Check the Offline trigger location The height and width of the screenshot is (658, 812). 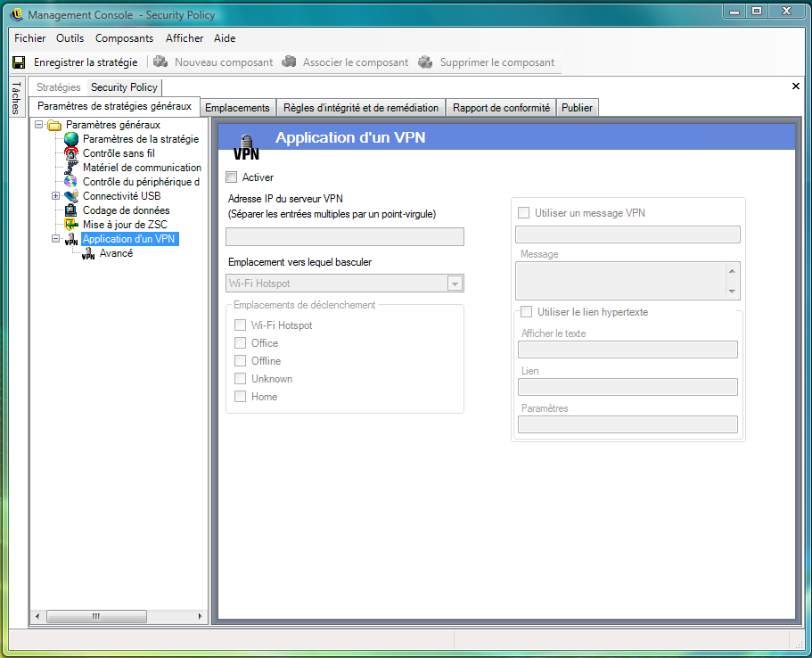240,360
